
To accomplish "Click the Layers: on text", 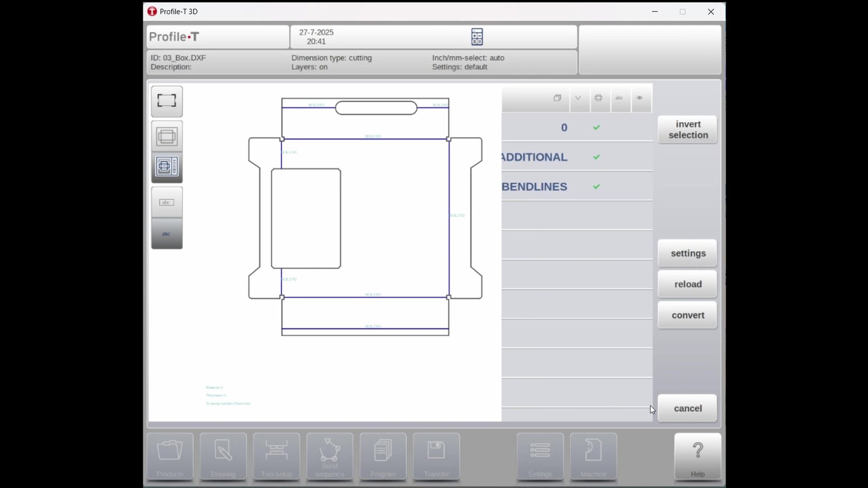I will (x=309, y=67).
